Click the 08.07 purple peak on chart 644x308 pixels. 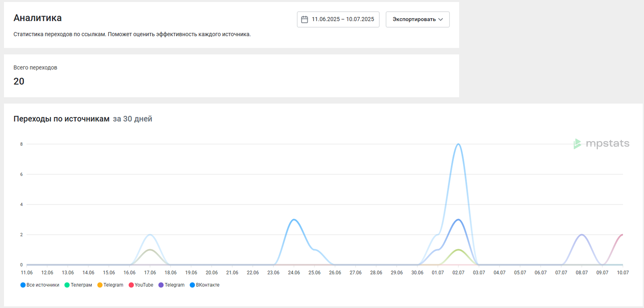click(582, 235)
